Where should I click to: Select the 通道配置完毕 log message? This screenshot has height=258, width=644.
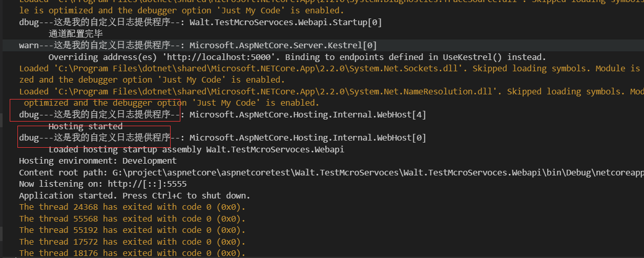(75, 34)
